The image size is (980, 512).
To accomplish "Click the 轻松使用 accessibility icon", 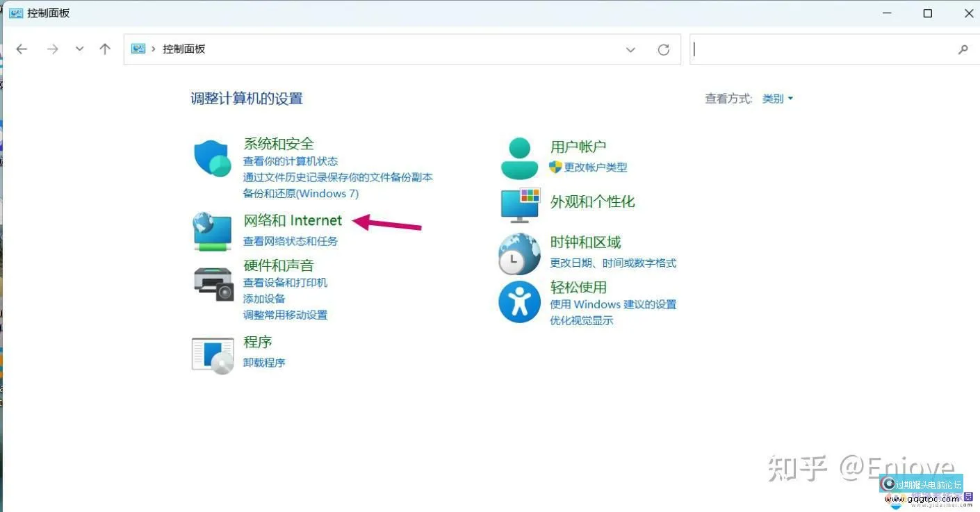I will point(519,302).
